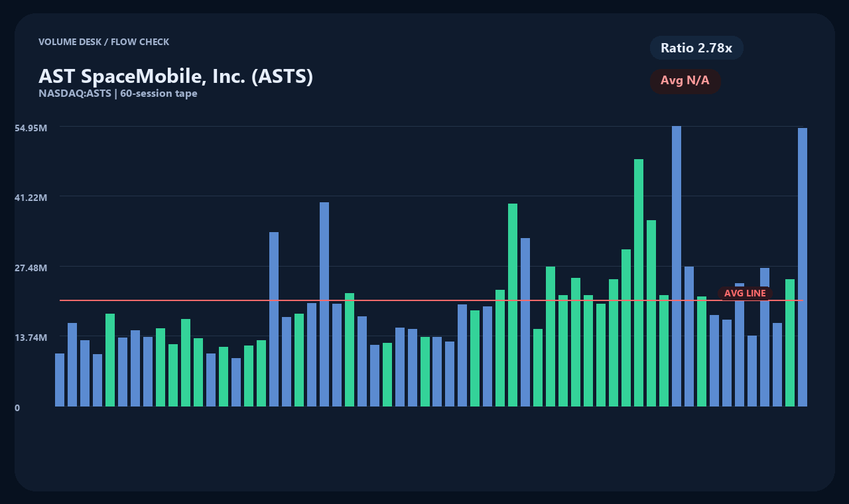The width and height of the screenshot is (849, 504).
Task: Select the AVG LINE label
Action: pyautogui.click(x=745, y=293)
